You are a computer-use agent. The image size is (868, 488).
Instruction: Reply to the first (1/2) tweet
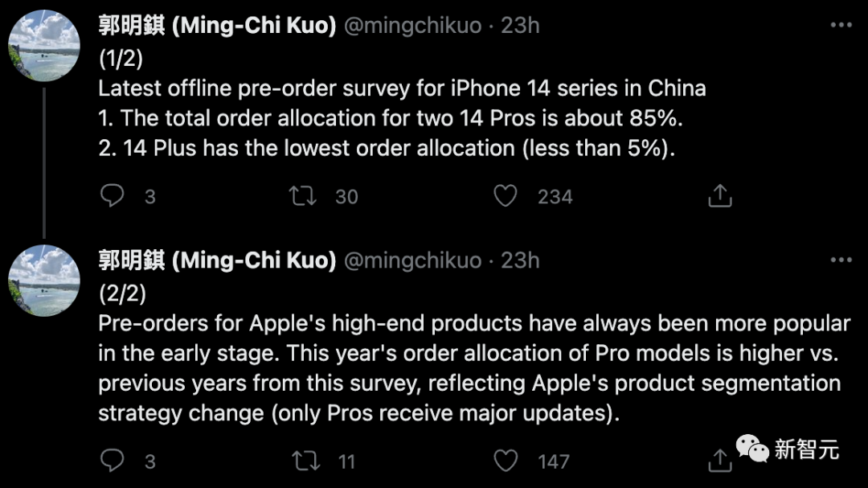point(113,196)
